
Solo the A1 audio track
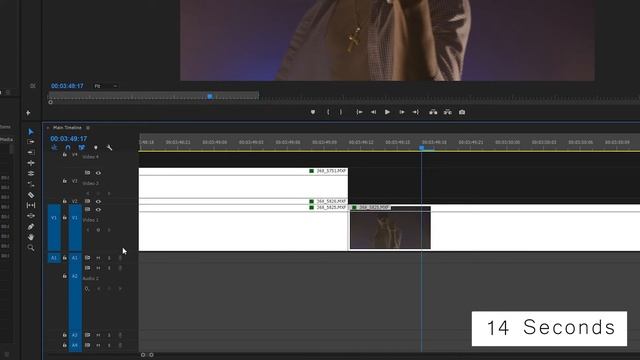[x=109, y=258]
